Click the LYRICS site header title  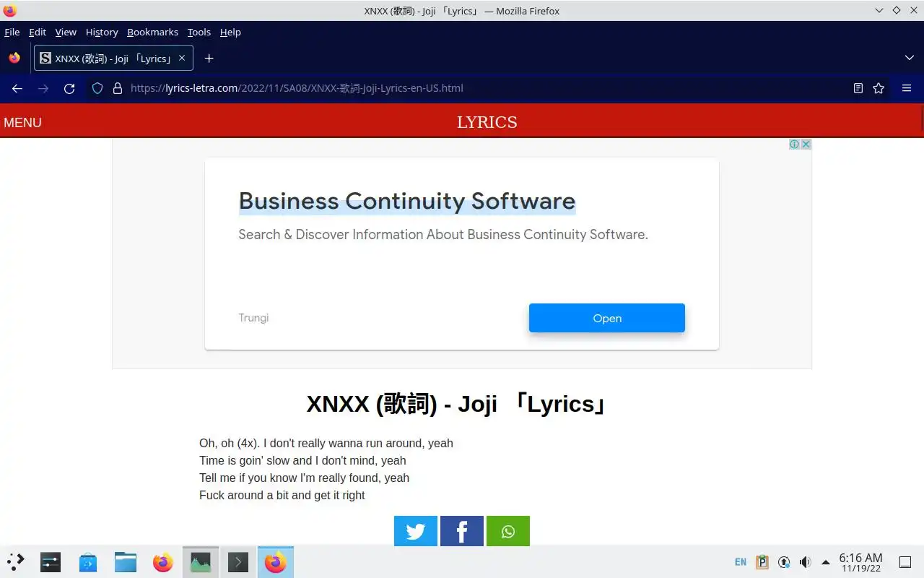[x=487, y=122]
